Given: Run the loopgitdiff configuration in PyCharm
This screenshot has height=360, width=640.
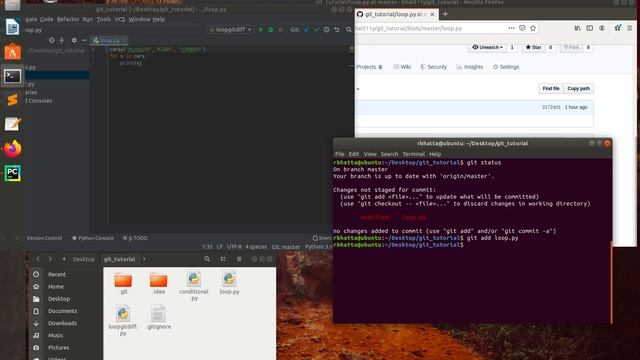Looking at the screenshot, I should (261, 29).
